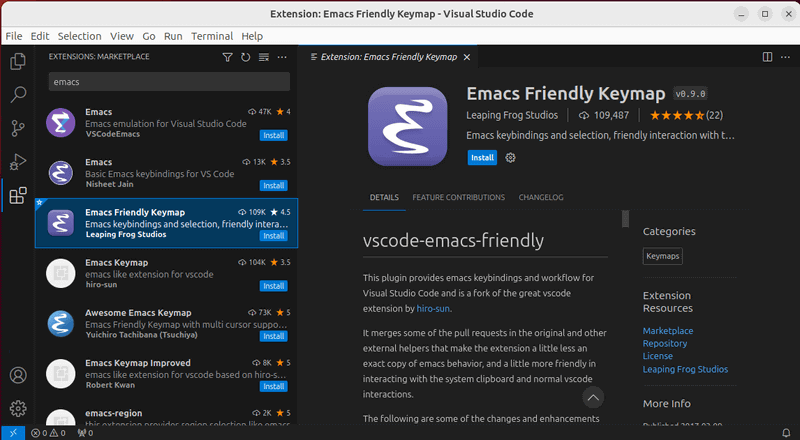Open extensions panel more actions menu

coord(282,57)
